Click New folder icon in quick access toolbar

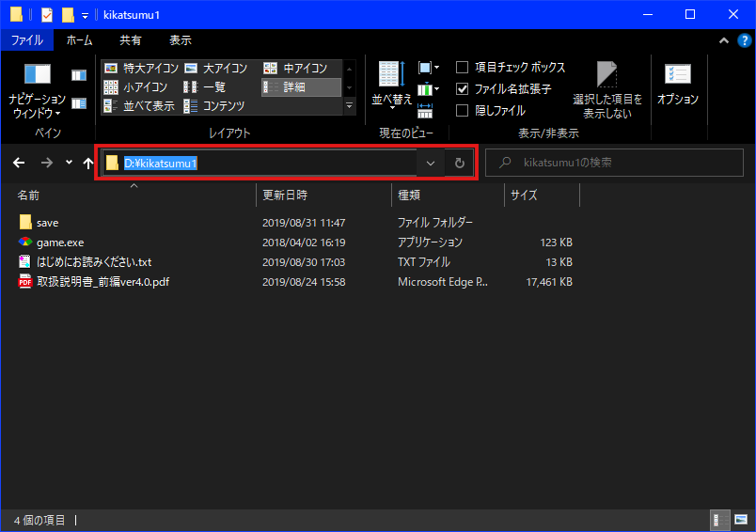pos(68,15)
